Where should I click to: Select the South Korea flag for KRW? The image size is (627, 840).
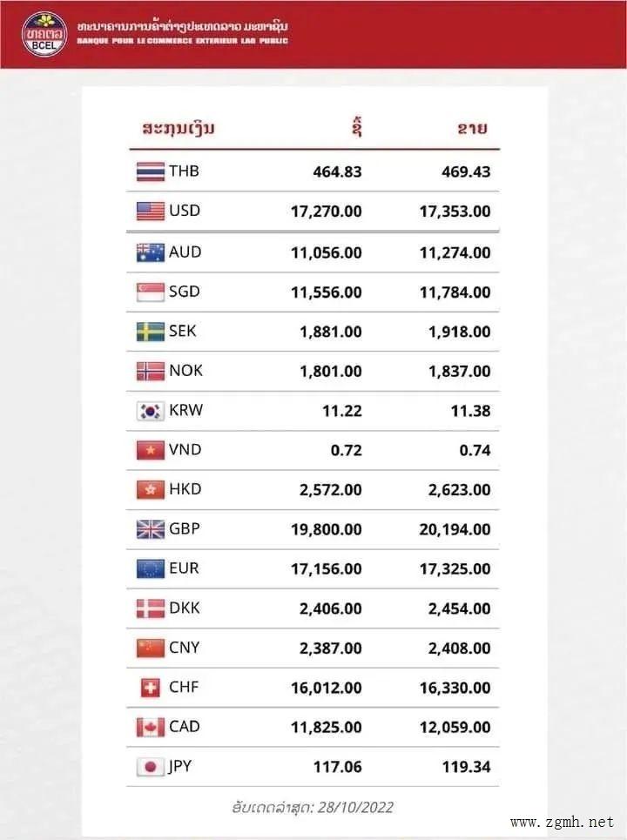point(151,411)
